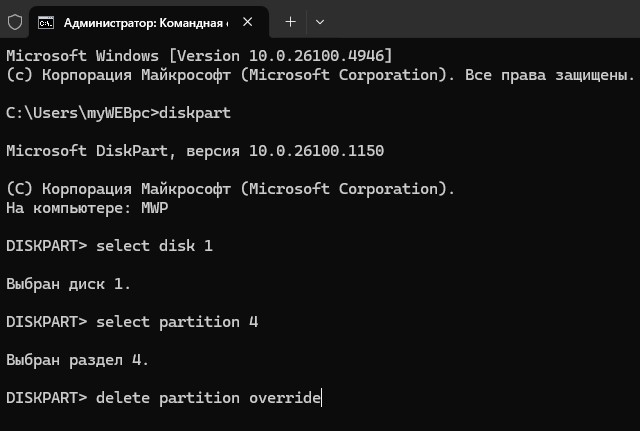This screenshot has height=431, width=640.
Task: Click the command prompt icon in the tab
Action: coord(46,22)
